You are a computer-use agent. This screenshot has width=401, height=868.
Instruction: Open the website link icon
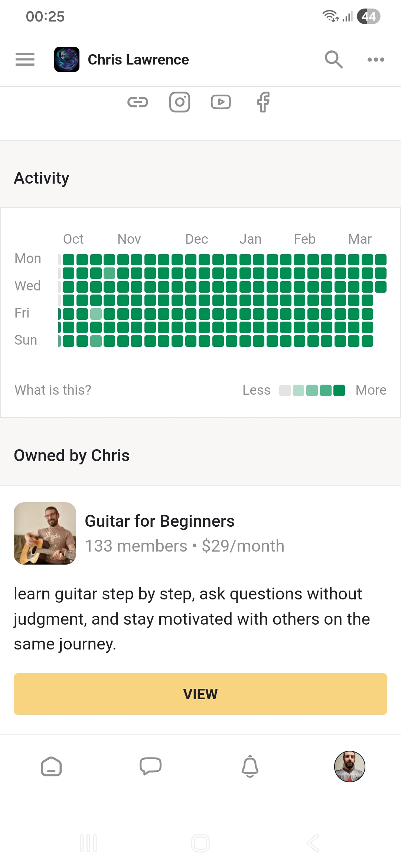pos(138,102)
